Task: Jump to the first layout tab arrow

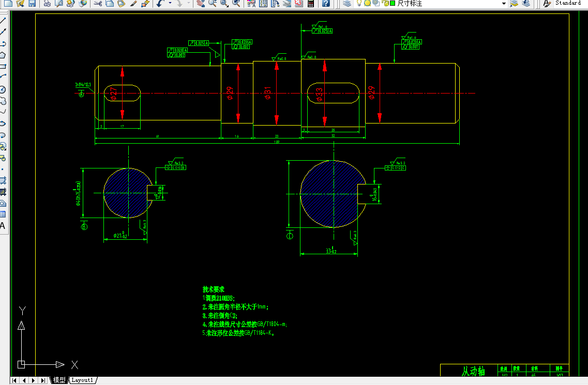Action: (x=14, y=380)
